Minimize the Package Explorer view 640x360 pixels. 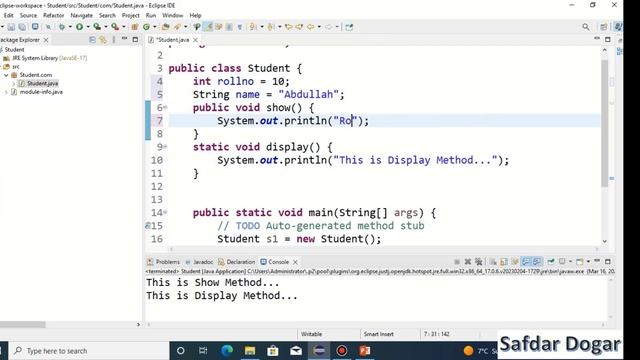point(124,39)
